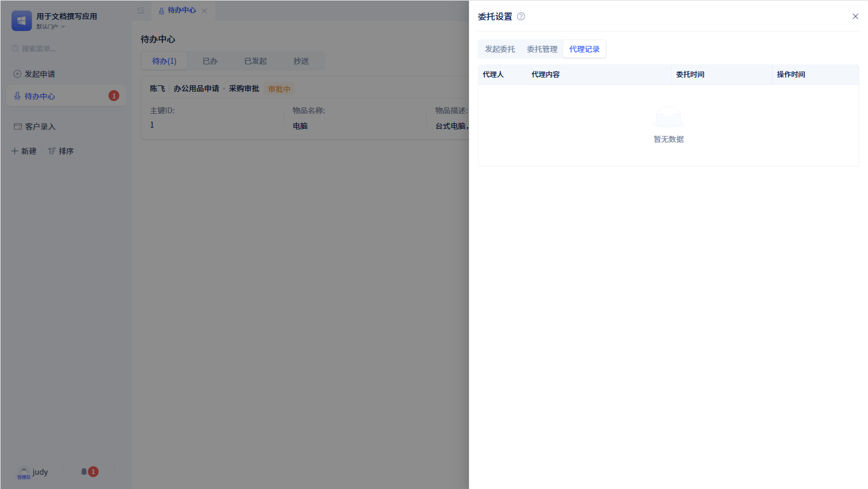Select the 代理记录 tab
The width and height of the screenshot is (868, 489).
pyautogui.click(x=584, y=49)
